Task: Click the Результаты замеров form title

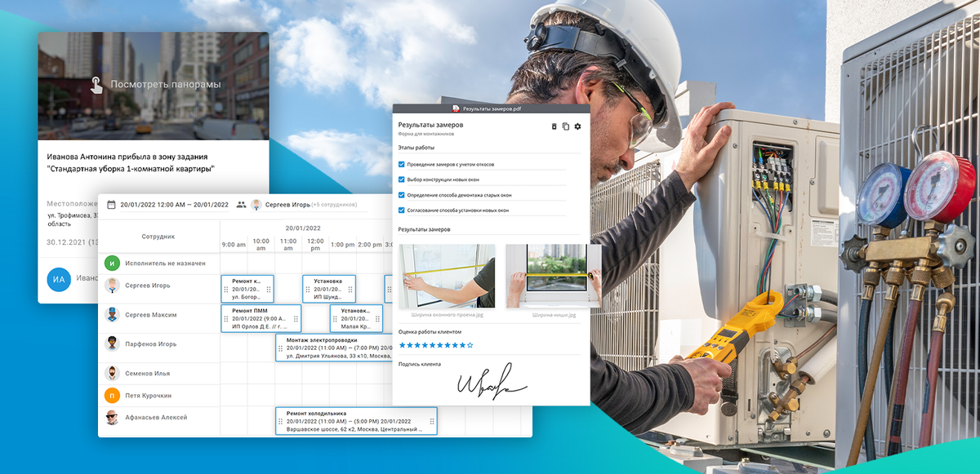Action: [430, 125]
